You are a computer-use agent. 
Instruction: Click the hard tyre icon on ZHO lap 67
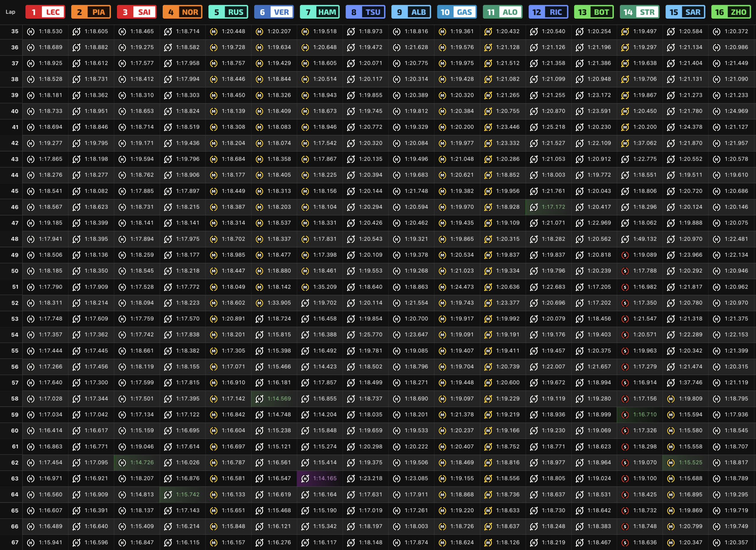coord(717,543)
